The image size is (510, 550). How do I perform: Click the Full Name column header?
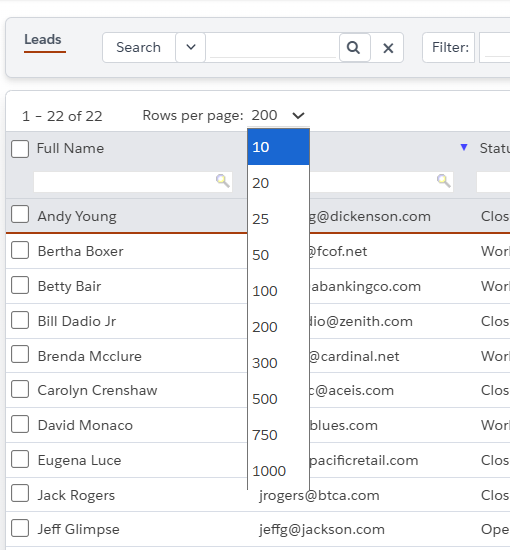pos(70,148)
